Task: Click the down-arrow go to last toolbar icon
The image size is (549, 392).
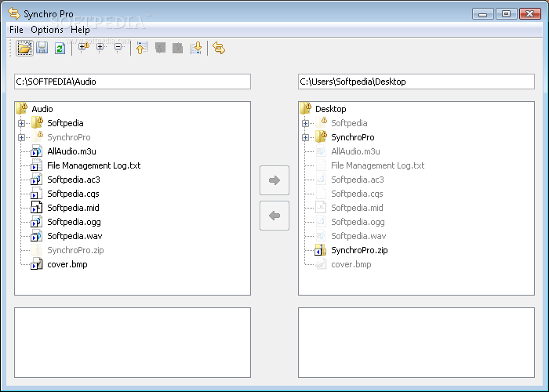Action: click(196, 48)
